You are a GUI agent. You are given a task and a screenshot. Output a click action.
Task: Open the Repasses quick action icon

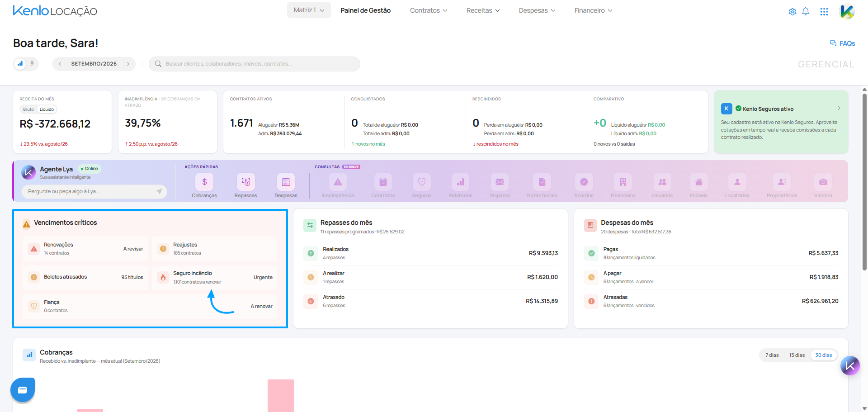coord(245,182)
